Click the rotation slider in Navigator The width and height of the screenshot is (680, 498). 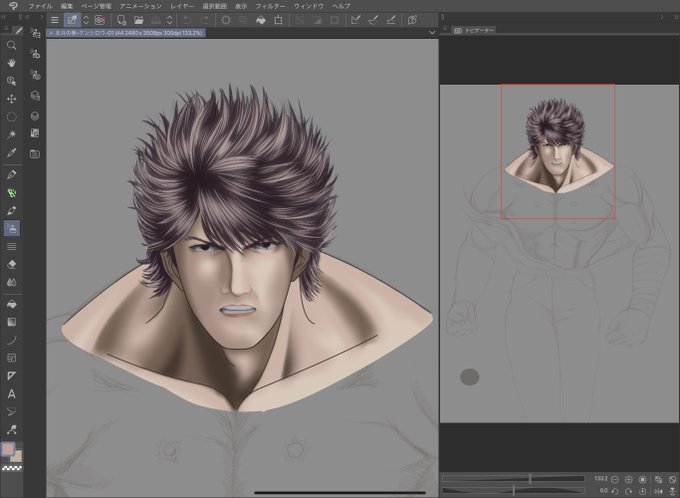point(513,491)
